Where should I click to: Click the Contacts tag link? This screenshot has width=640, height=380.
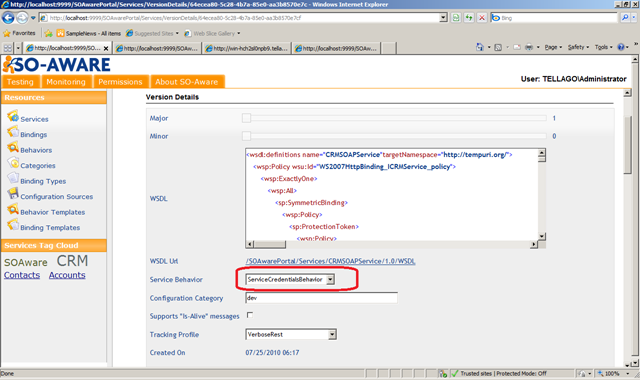pos(22,275)
